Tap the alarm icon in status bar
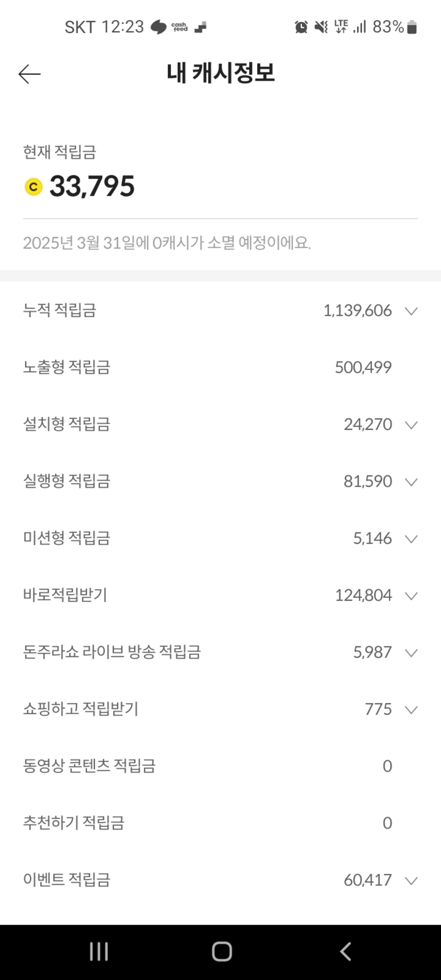441x980 pixels. click(x=301, y=27)
